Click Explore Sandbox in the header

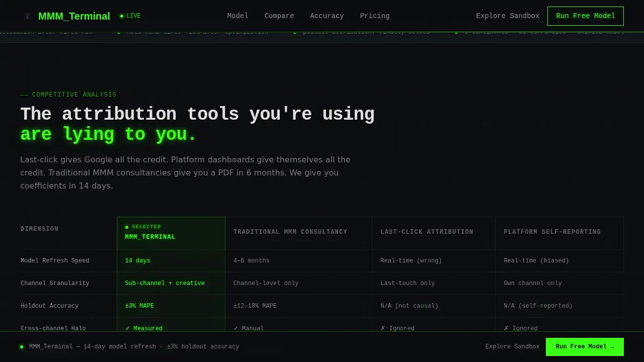point(508,16)
